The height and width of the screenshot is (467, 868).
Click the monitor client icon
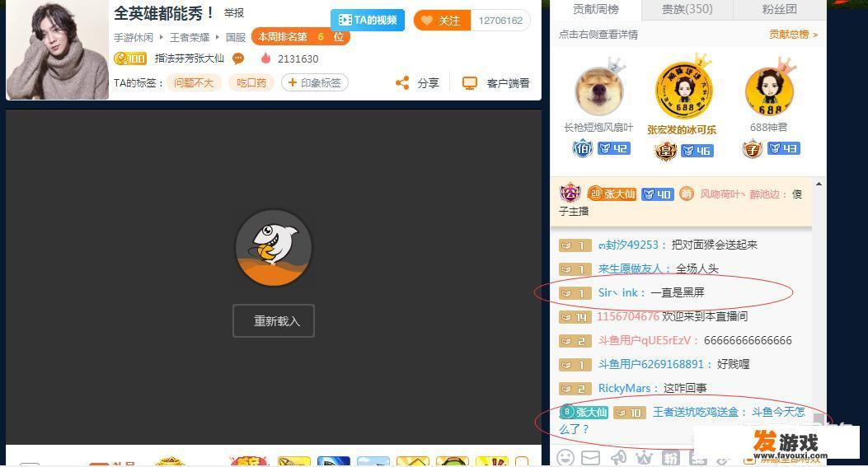pos(469,83)
